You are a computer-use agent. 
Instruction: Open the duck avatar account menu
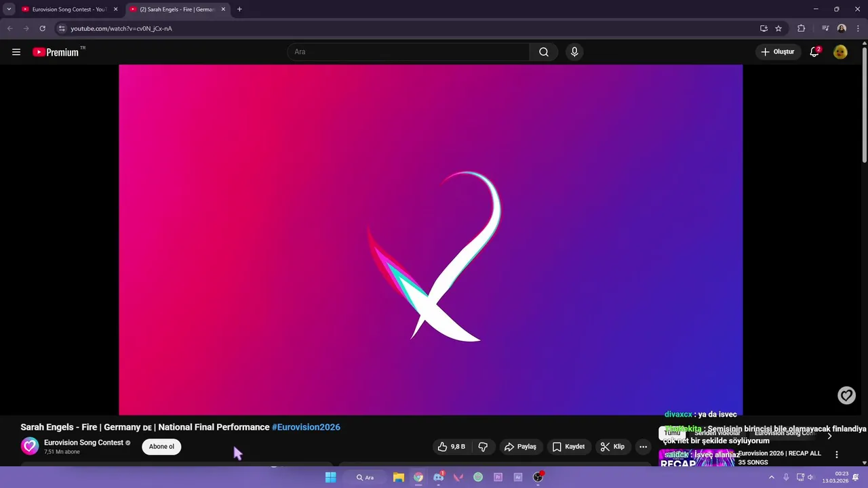pos(840,52)
